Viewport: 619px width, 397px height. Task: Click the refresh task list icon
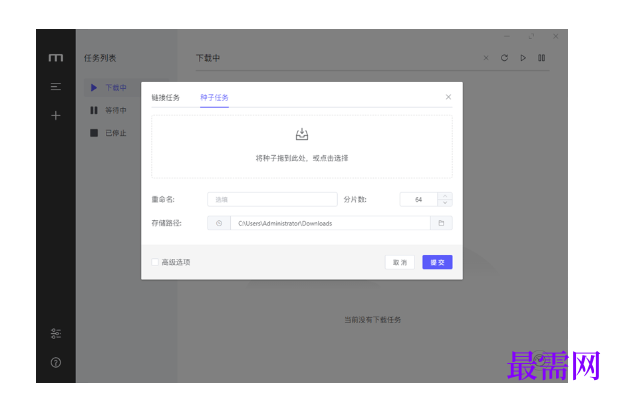click(x=504, y=58)
